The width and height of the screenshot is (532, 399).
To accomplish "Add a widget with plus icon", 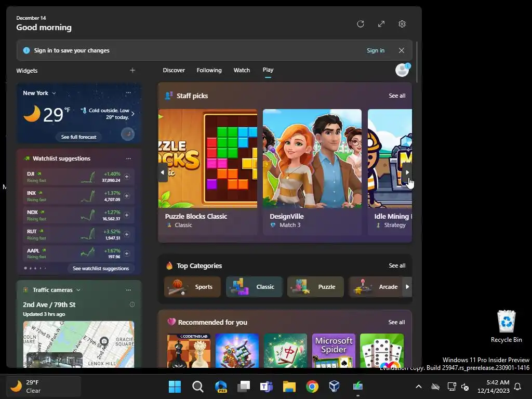I will [x=132, y=70].
